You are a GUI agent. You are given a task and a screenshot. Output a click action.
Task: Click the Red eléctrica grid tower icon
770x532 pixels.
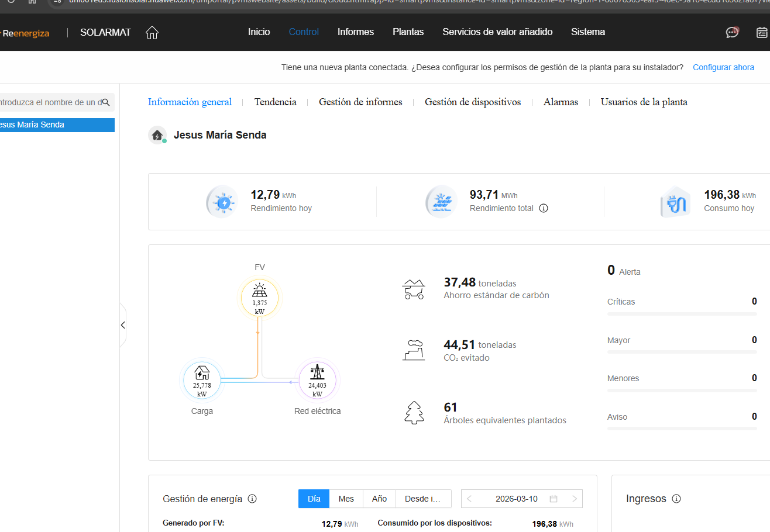(x=317, y=373)
